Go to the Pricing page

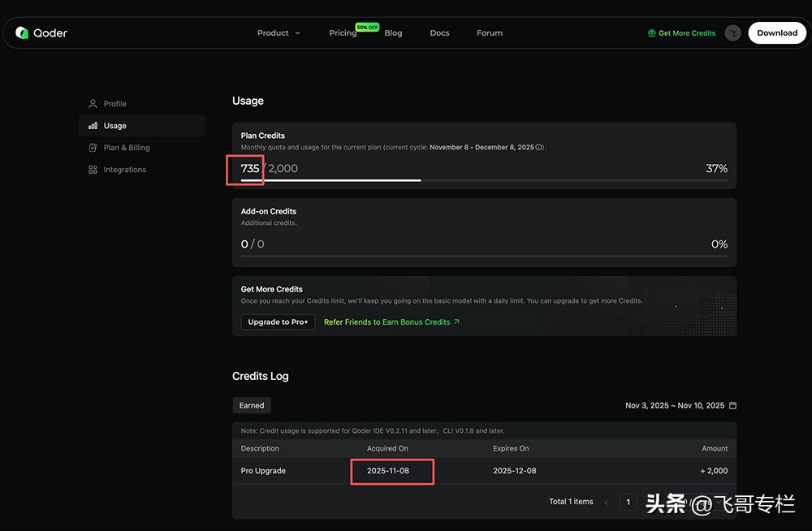(x=343, y=33)
